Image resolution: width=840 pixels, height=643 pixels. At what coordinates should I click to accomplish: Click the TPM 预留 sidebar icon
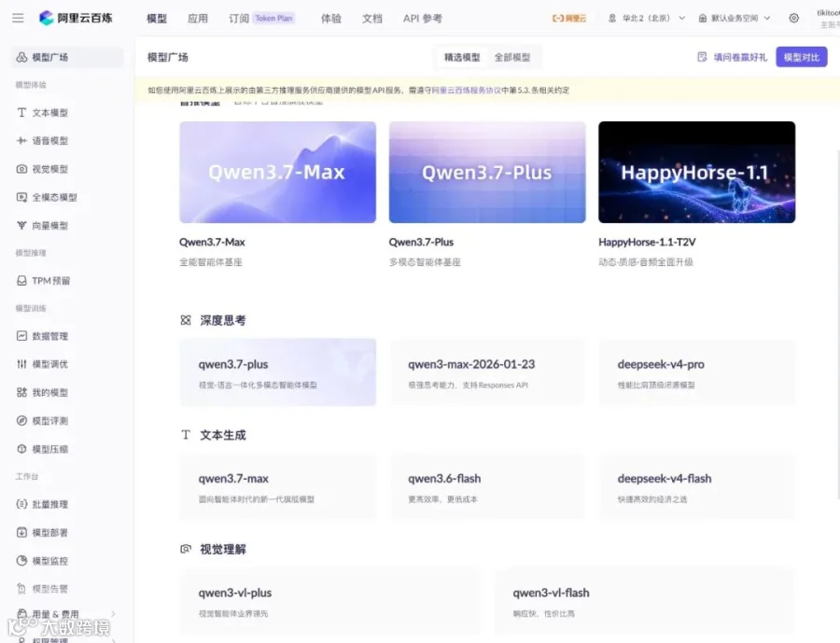click(21, 281)
